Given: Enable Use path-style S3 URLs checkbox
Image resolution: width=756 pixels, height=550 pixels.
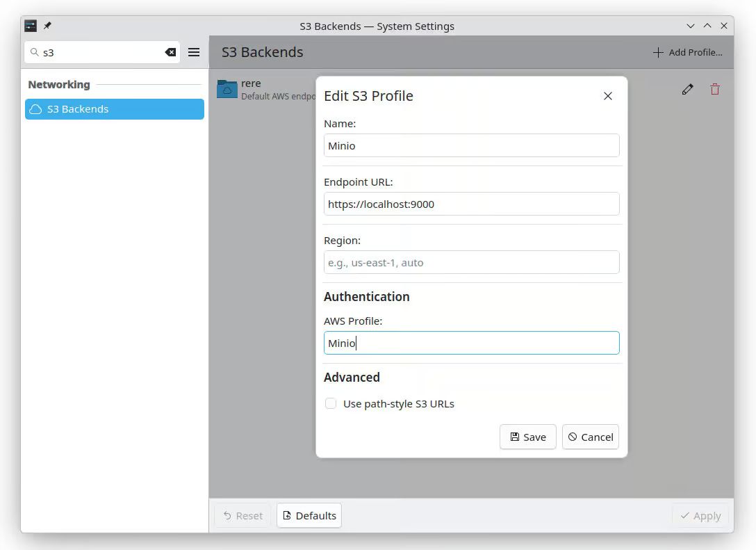Looking at the screenshot, I should pyautogui.click(x=331, y=403).
